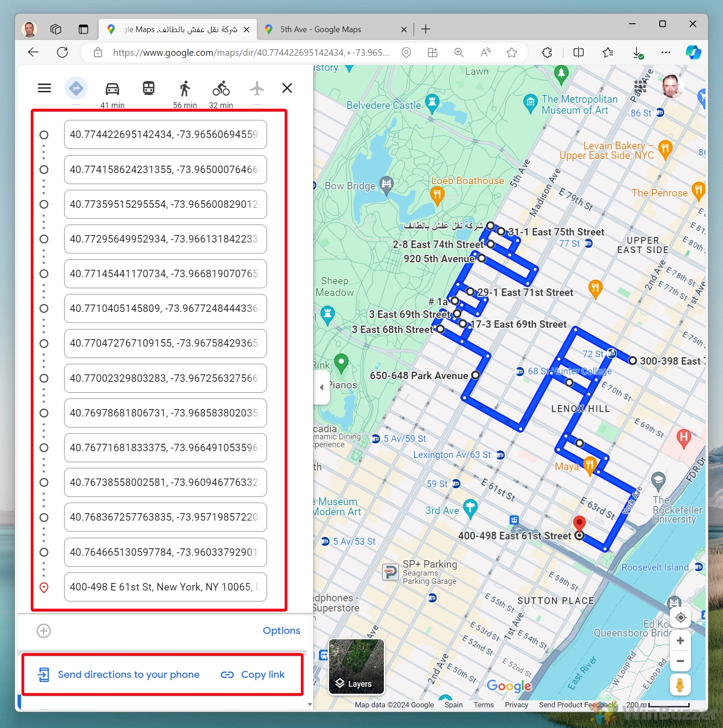Open browser extensions menu
The image size is (723, 728).
[x=547, y=53]
